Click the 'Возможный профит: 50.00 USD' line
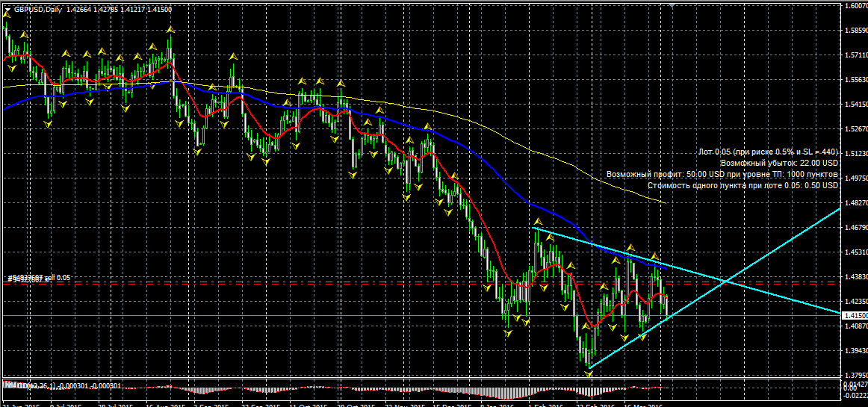The width and height of the screenshot is (868, 407). 722,175
